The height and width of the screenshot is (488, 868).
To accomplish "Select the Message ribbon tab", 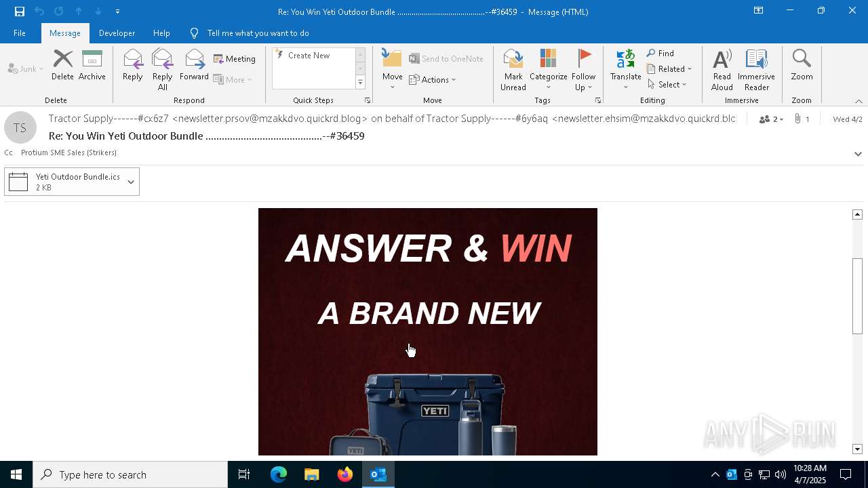I will [x=65, y=33].
